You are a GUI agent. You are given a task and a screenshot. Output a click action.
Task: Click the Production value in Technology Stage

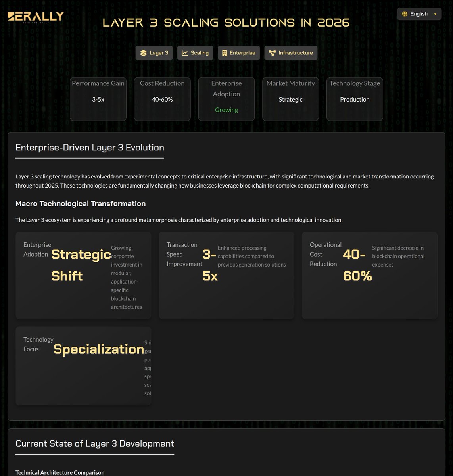point(355,100)
